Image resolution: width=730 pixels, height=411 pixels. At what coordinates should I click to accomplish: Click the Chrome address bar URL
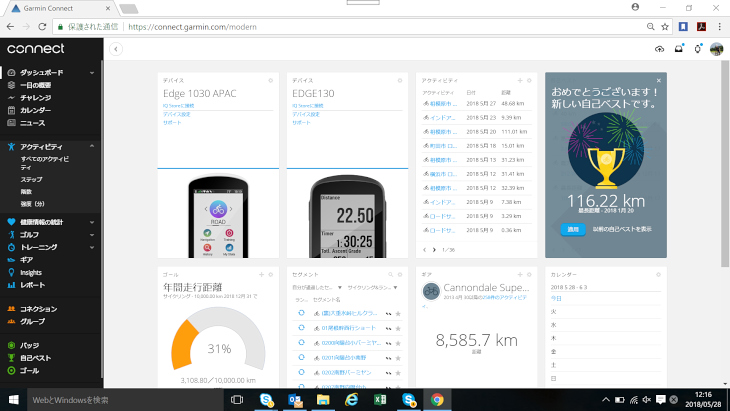point(192,27)
